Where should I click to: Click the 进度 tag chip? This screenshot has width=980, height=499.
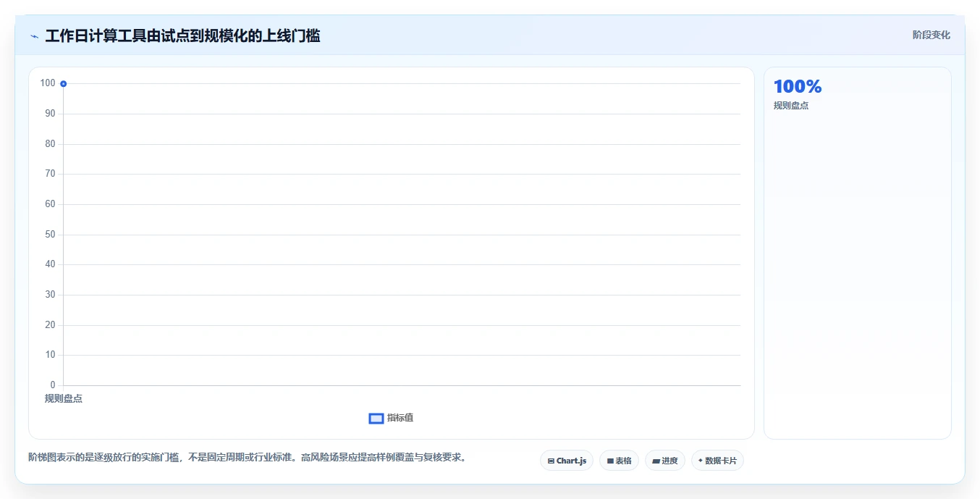(665, 461)
